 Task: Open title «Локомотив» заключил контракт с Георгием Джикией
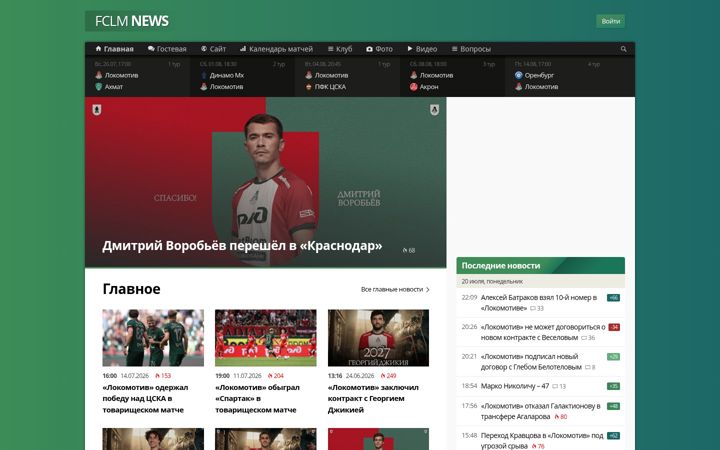coord(373,399)
